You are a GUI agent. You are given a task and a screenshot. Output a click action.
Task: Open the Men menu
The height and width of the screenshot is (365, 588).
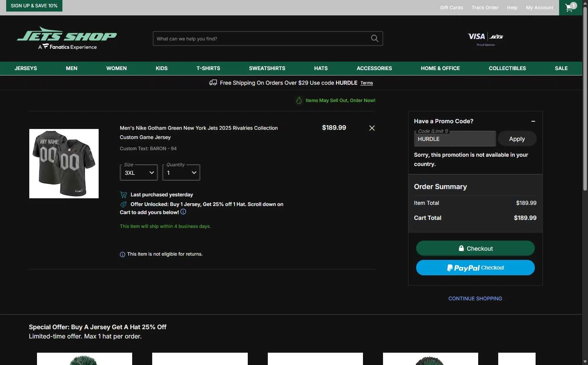pyautogui.click(x=72, y=68)
